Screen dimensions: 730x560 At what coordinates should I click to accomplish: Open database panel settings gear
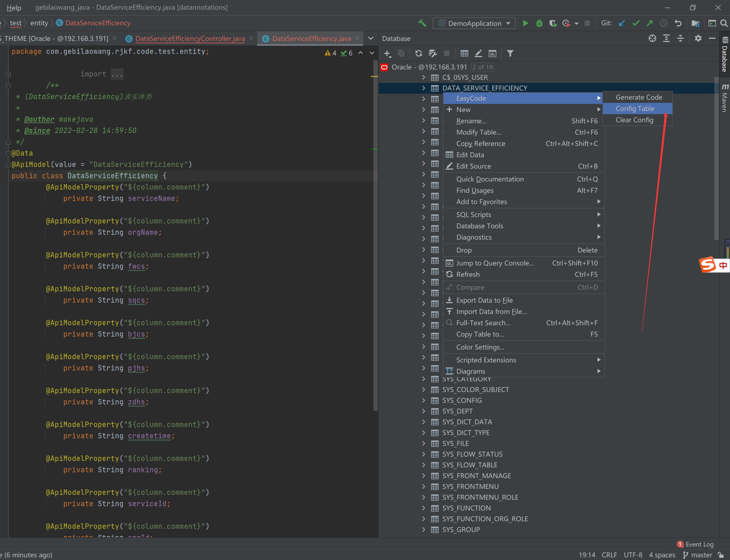[698, 38]
